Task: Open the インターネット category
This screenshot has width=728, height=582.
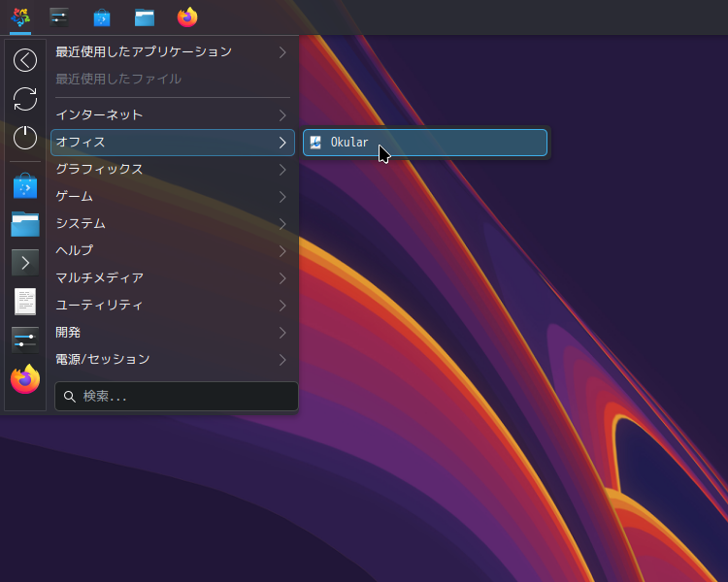Action: click(x=172, y=115)
